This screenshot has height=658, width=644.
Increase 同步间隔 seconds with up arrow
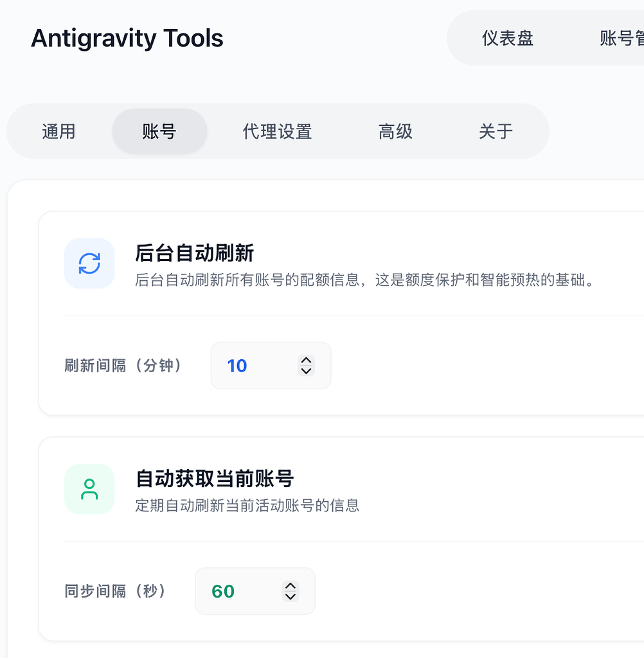tap(291, 586)
